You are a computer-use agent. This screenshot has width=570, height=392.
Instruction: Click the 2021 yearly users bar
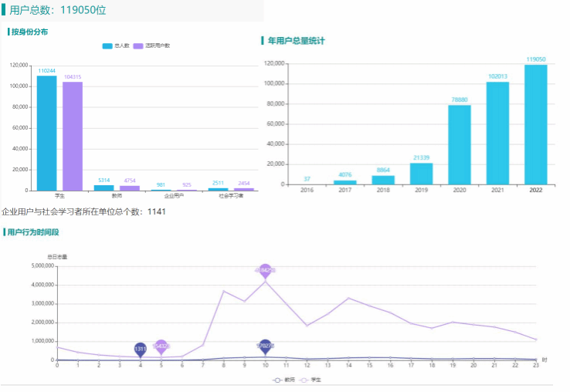point(497,133)
